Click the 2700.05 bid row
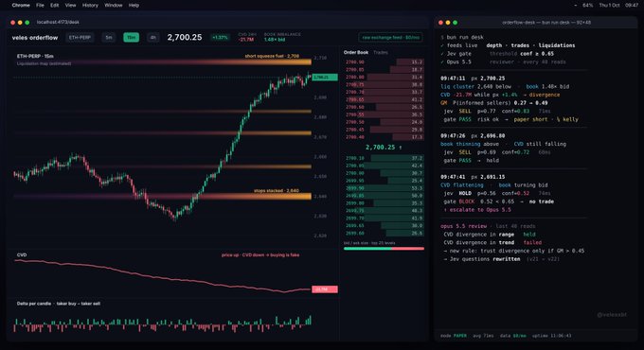This screenshot has width=644, height=350. pyautogui.click(x=384, y=166)
